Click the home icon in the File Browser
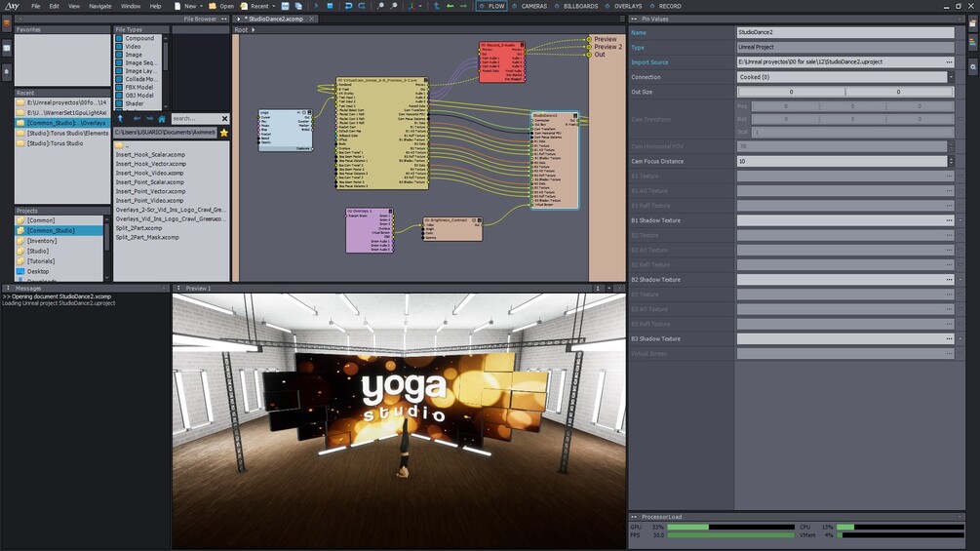This screenshot has height=551, width=980. click(x=162, y=118)
